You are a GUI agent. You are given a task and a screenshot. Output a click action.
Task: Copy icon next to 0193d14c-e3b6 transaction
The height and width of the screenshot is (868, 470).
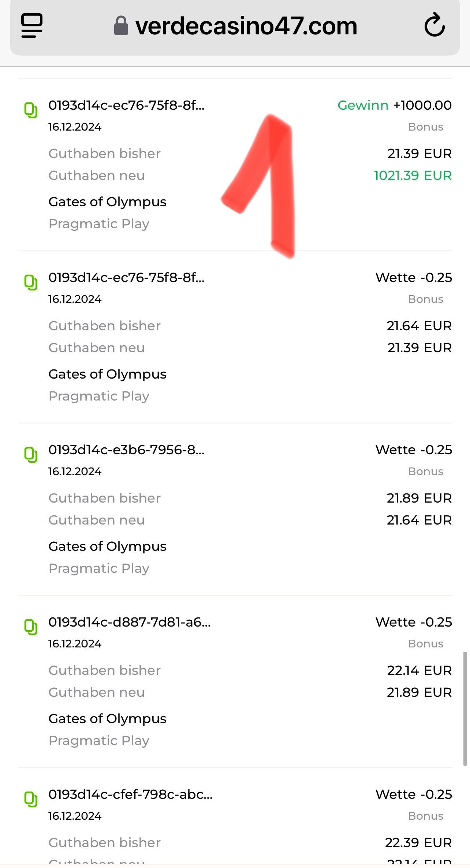pyautogui.click(x=31, y=455)
